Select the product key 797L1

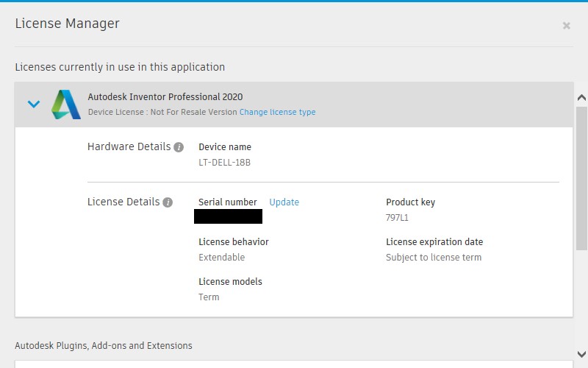(397, 218)
